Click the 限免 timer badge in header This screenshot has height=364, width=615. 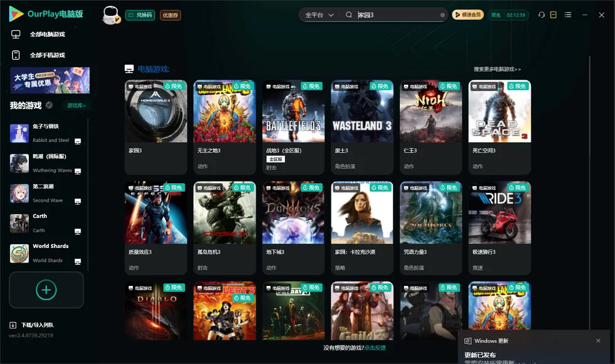(x=508, y=15)
